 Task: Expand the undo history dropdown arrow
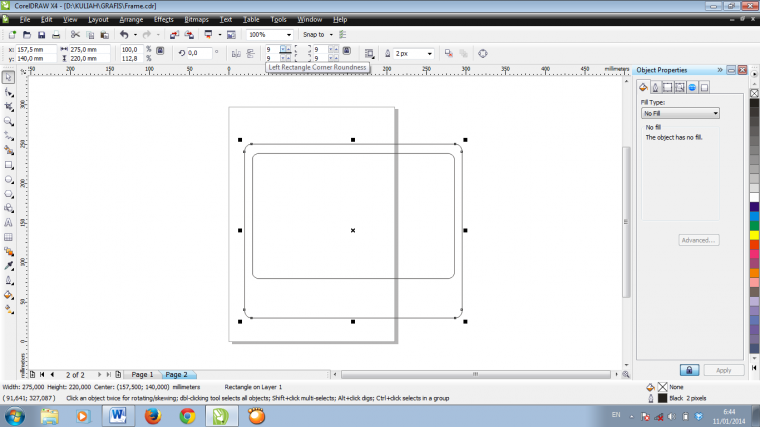pyautogui.click(x=135, y=35)
